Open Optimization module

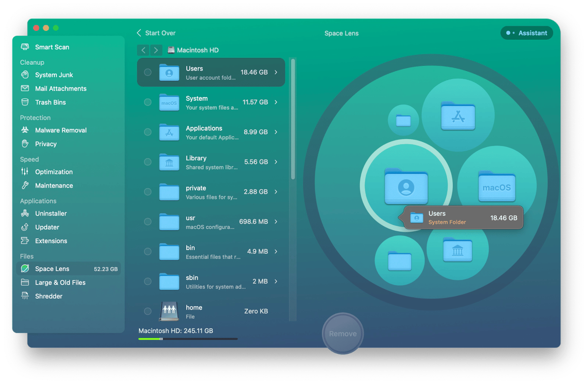click(68, 171)
